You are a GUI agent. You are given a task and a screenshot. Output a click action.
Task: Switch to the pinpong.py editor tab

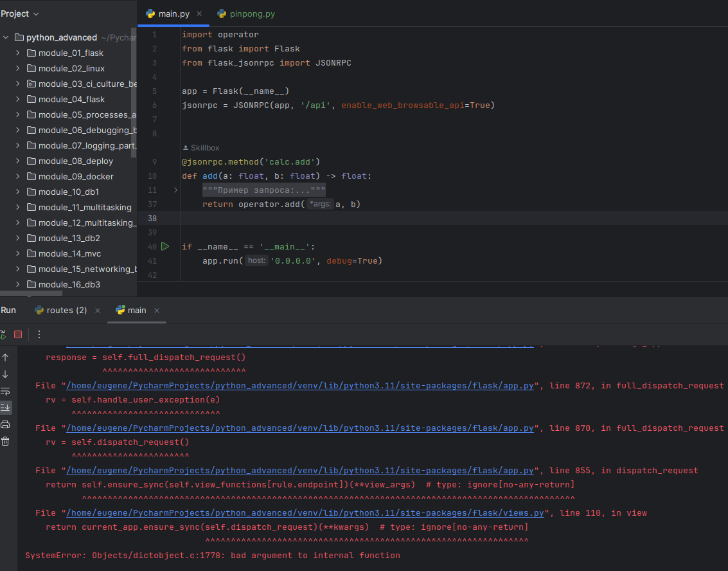coord(246,14)
